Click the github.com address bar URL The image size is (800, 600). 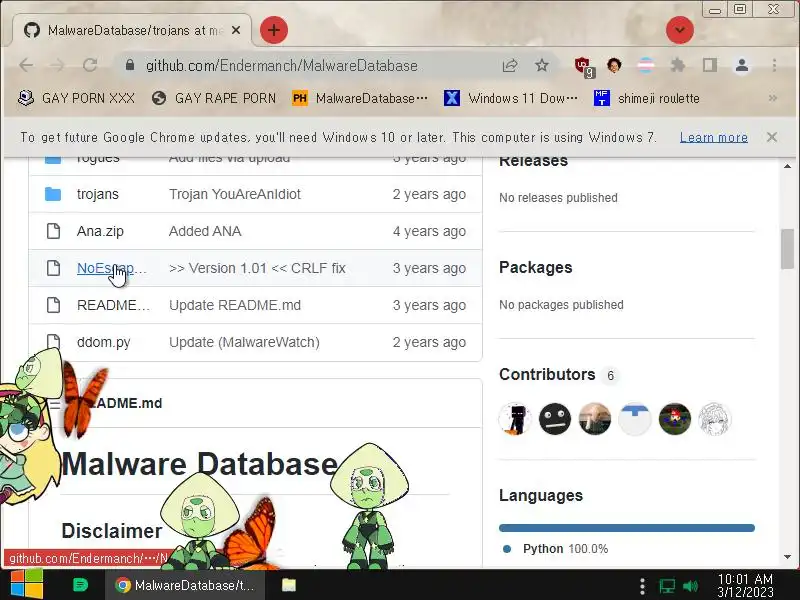click(282, 65)
